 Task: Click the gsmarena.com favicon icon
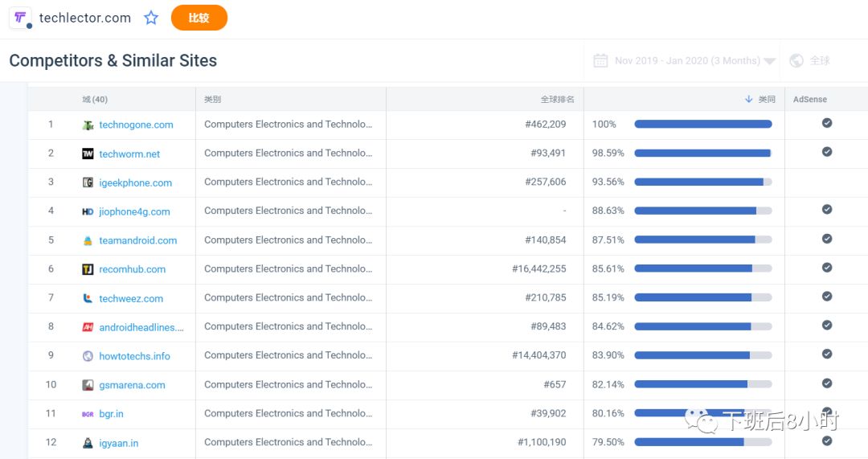(88, 385)
